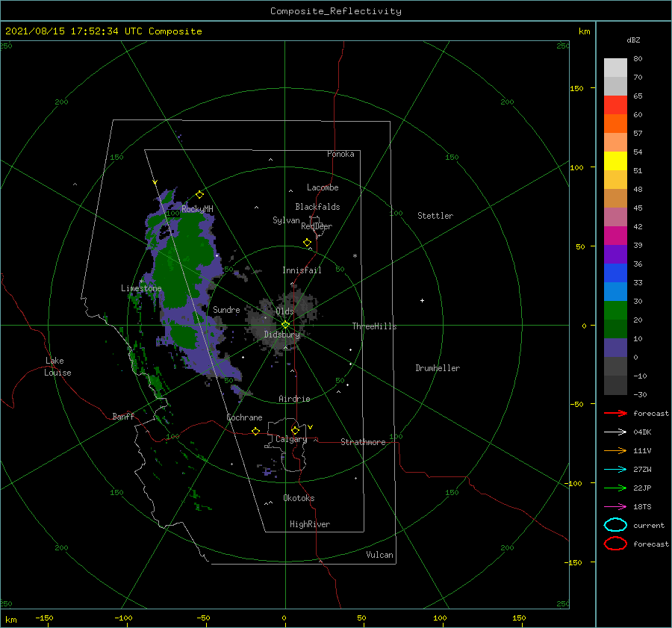Click the Lake Louise label

click(57, 367)
